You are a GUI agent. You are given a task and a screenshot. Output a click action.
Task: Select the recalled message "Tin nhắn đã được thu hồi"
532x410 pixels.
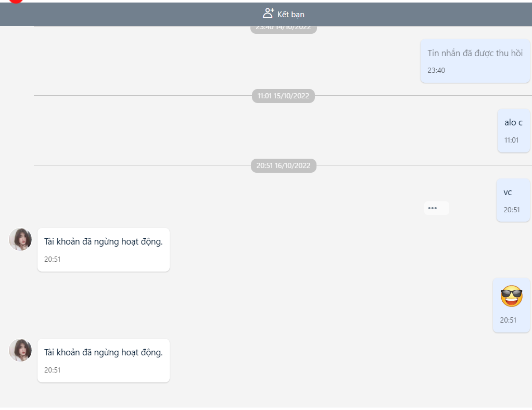point(475,53)
